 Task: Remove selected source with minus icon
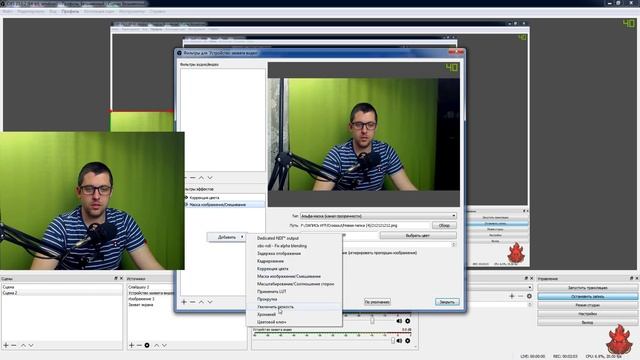139,345
